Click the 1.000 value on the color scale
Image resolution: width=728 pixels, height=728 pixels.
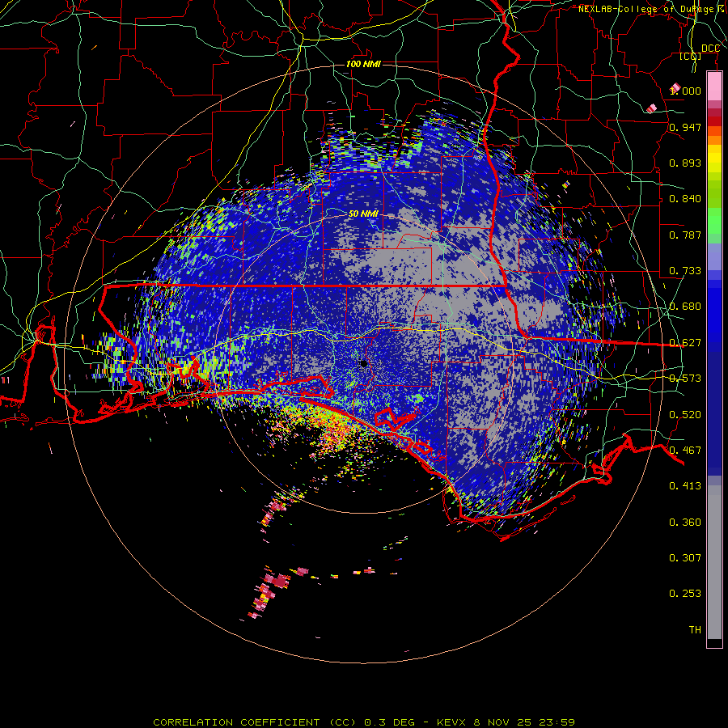tap(685, 91)
